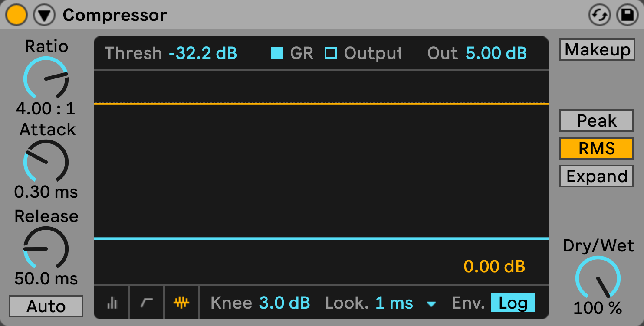Viewport: 644px width, 326px height.
Task: Click the save preset disk icon
Action: (627, 16)
